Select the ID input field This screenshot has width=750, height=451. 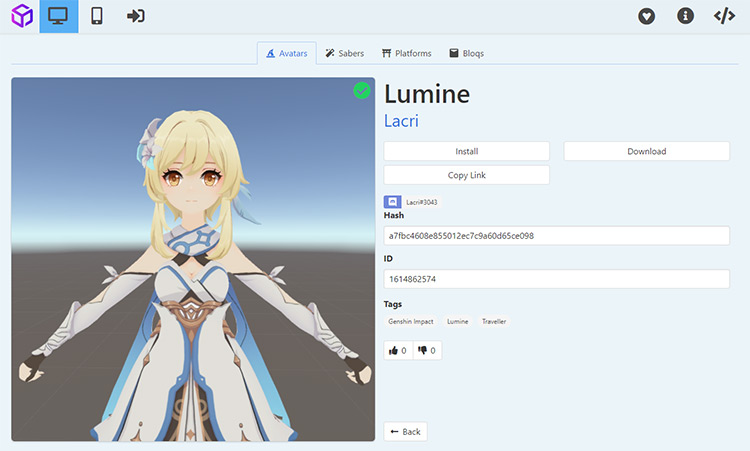(x=557, y=279)
